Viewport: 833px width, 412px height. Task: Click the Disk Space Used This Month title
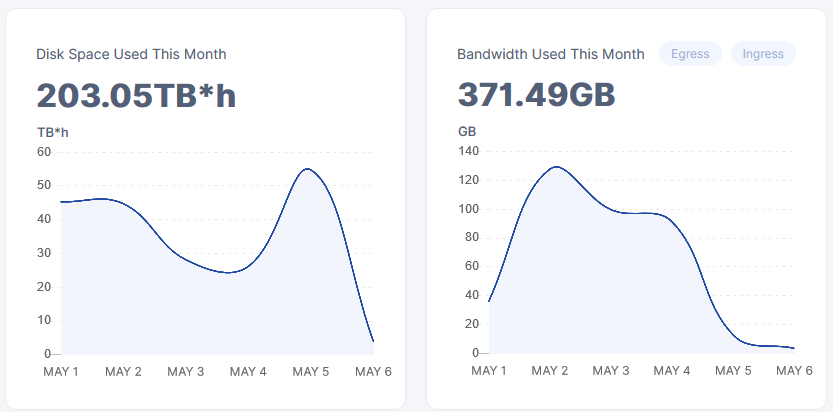click(131, 54)
